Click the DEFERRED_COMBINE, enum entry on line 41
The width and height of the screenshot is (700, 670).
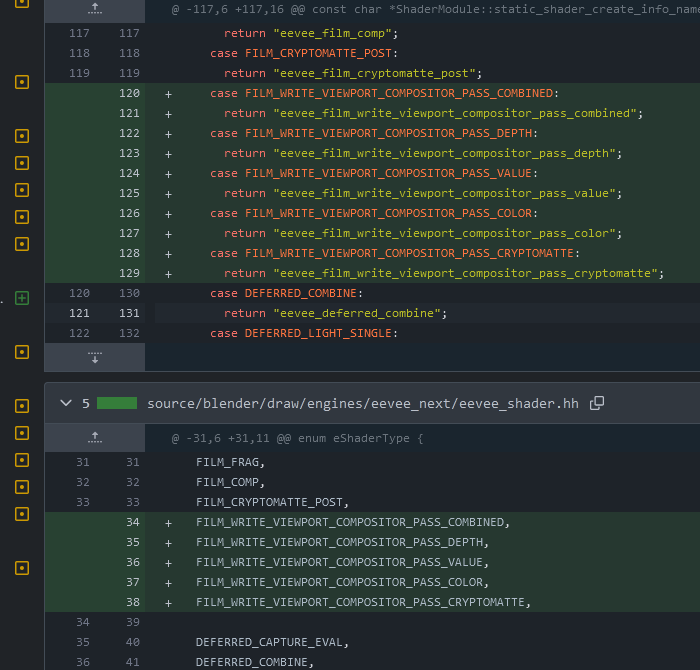tap(255, 662)
